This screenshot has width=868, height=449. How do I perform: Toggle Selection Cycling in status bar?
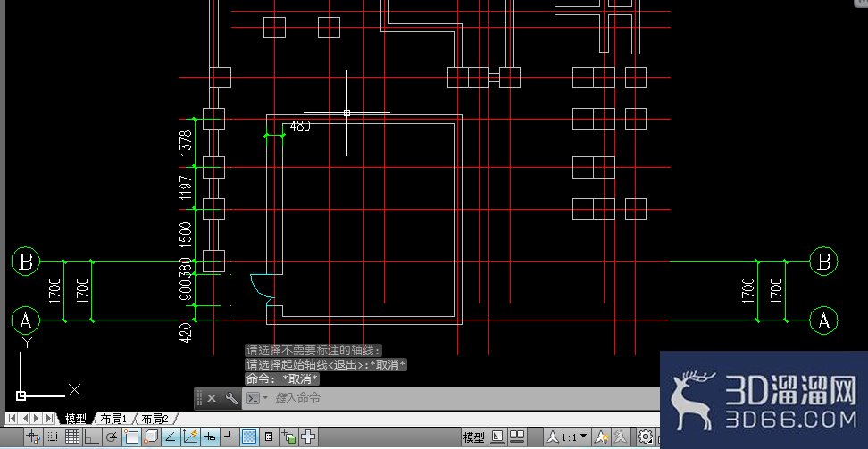289,437
